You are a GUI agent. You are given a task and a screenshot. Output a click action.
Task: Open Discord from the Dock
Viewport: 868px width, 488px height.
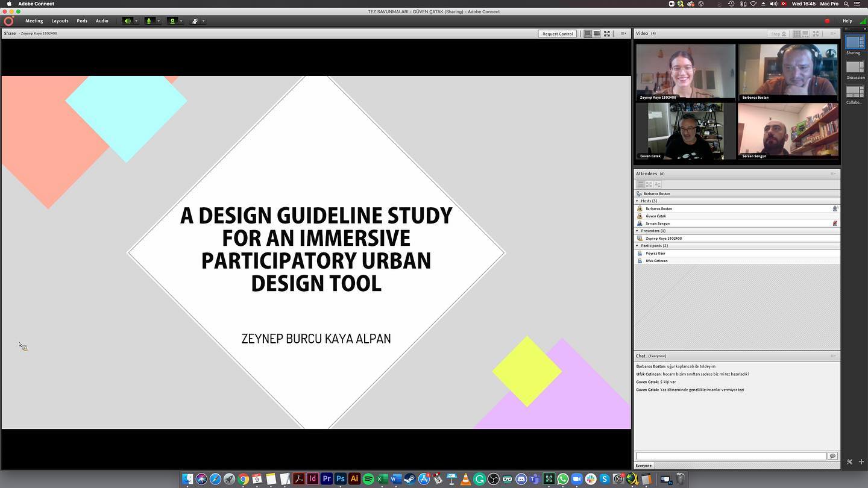click(521, 479)
